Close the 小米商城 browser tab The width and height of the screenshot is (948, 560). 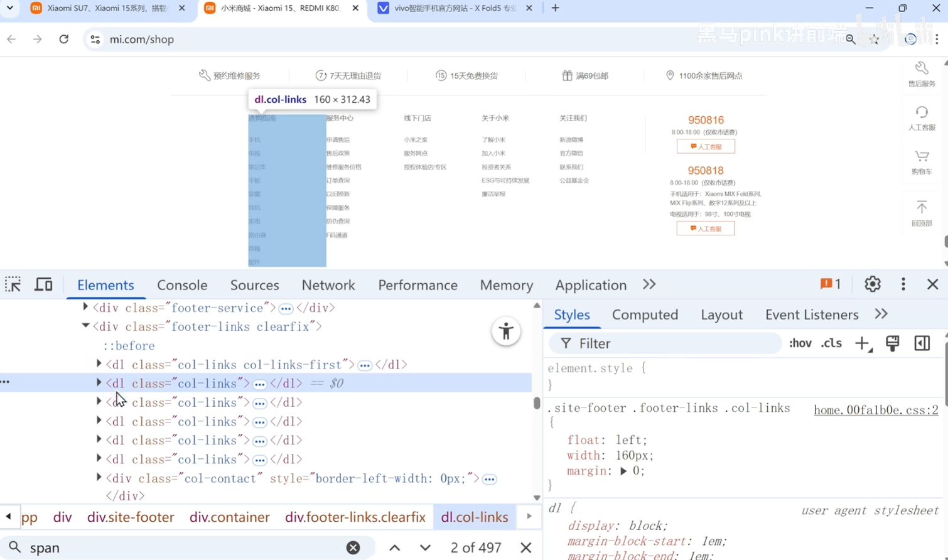pyautogui.click(x=355, y=8)
